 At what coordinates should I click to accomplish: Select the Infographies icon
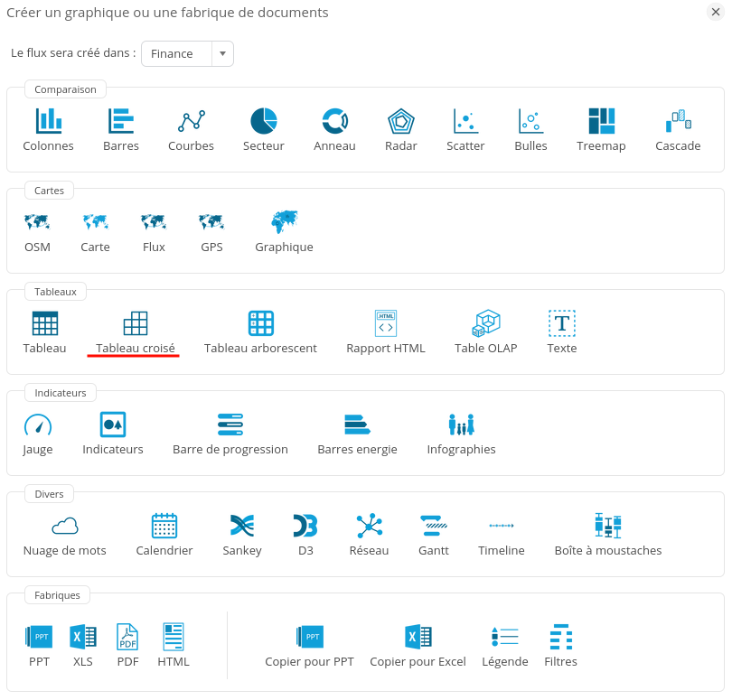[x=461, y=425]
